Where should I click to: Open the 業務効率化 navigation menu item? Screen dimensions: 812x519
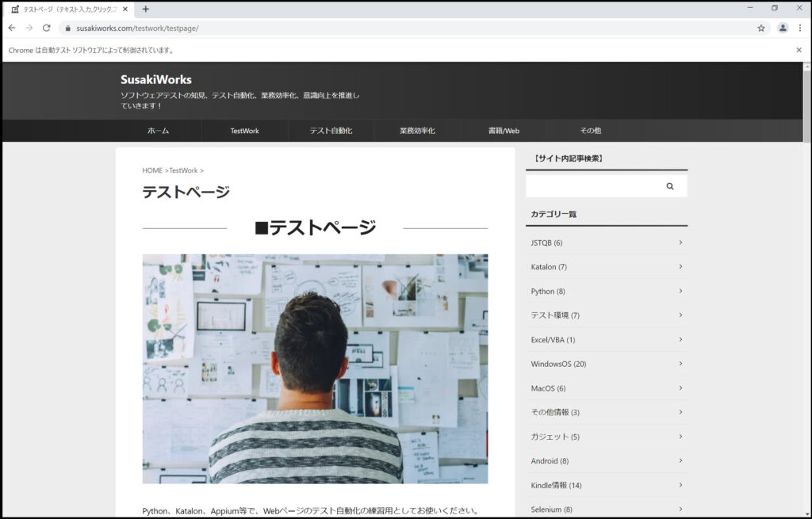[417, 131]
